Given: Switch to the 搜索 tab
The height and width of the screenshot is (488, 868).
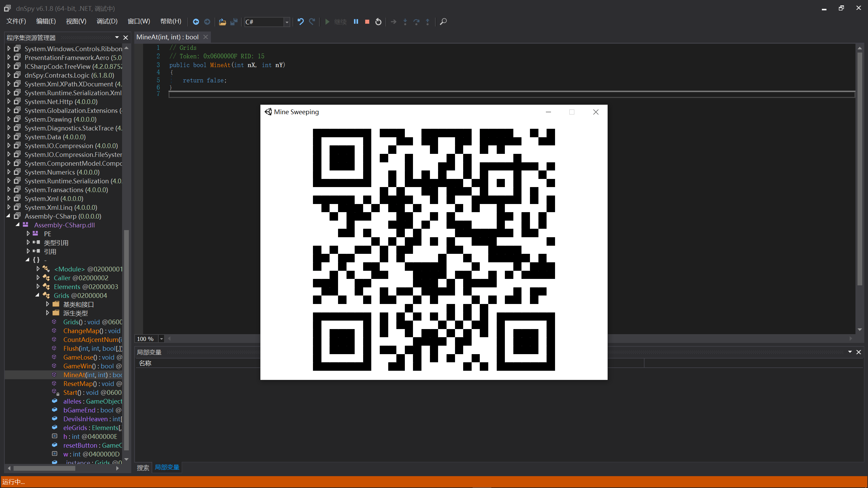Looking at the screenshot, I should tap(143, 468).
